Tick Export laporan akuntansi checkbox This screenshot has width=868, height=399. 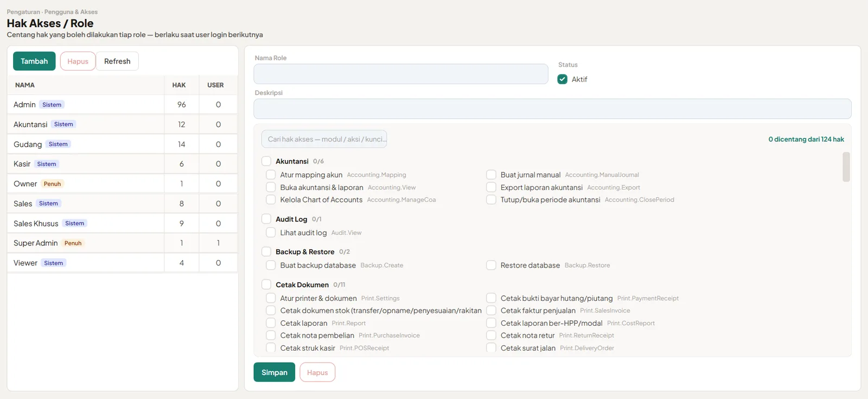[491, 187]
